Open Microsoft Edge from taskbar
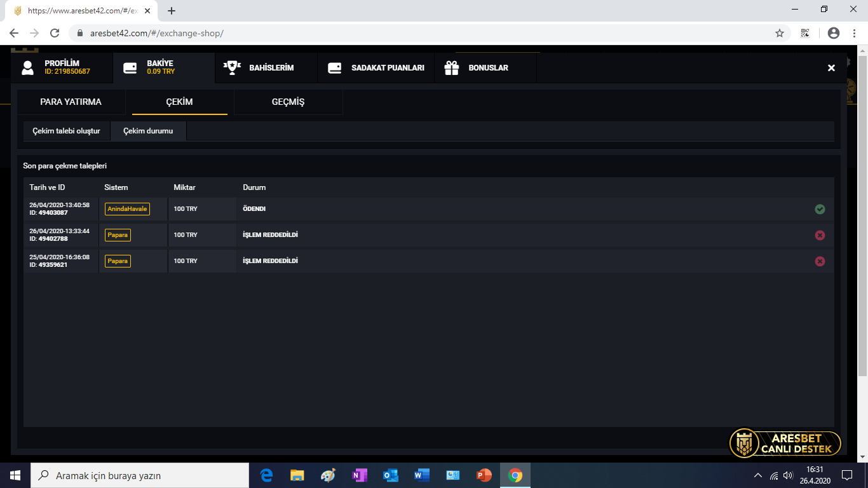This screenshot has height=488, width=868. 266,475
